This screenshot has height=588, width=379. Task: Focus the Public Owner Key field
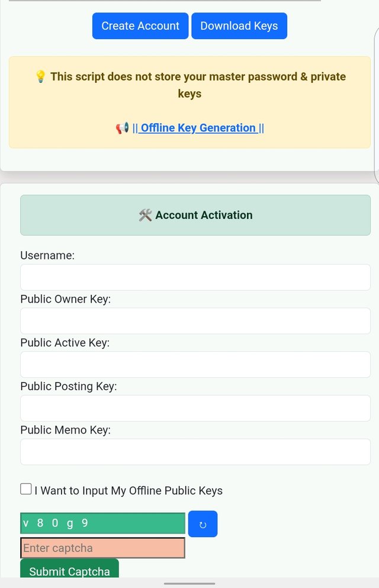click(x=195, y=321)
